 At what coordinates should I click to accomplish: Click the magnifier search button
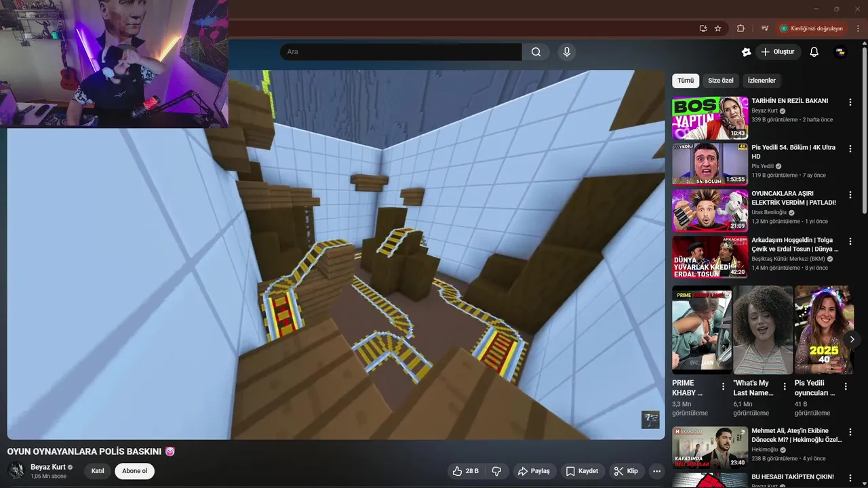click(x=536, y=52)
